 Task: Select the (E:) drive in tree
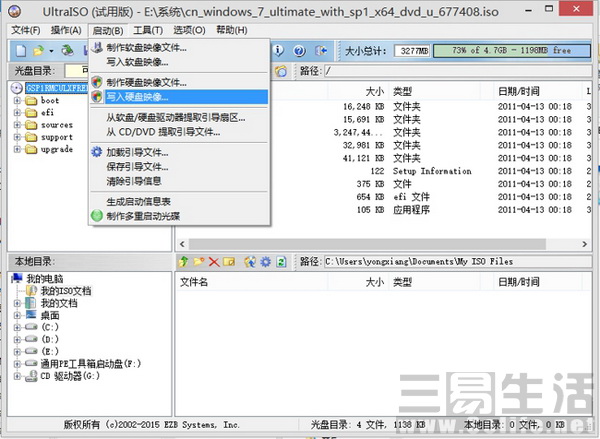(x=50, y=351)
